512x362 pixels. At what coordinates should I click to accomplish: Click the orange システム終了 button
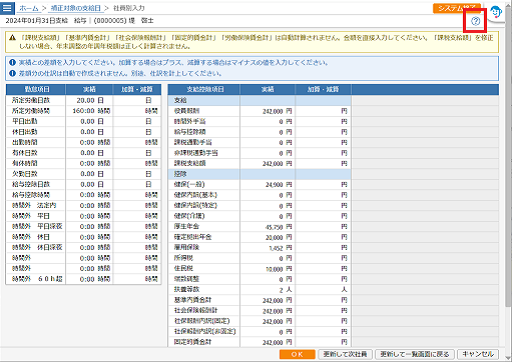point(456,8)
